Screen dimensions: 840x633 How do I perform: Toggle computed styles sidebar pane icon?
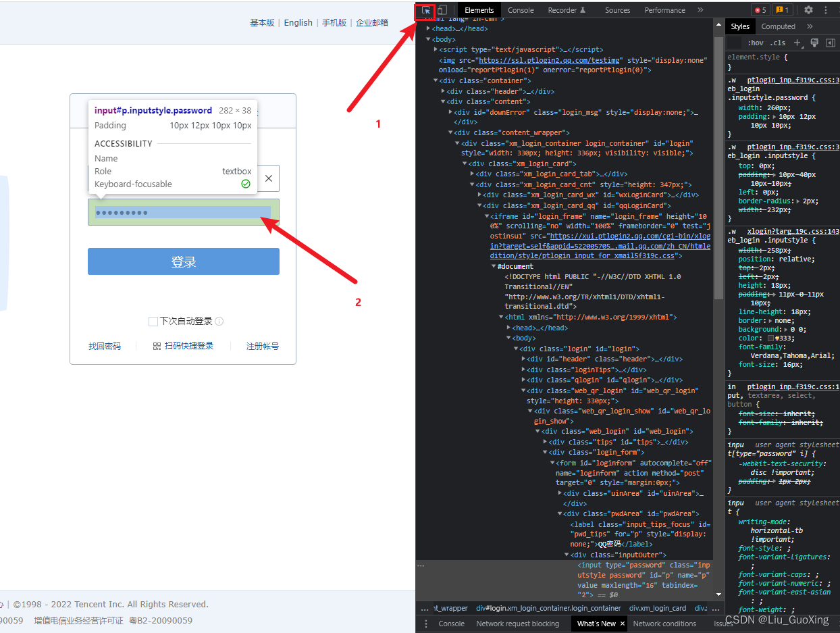(831, 43)
